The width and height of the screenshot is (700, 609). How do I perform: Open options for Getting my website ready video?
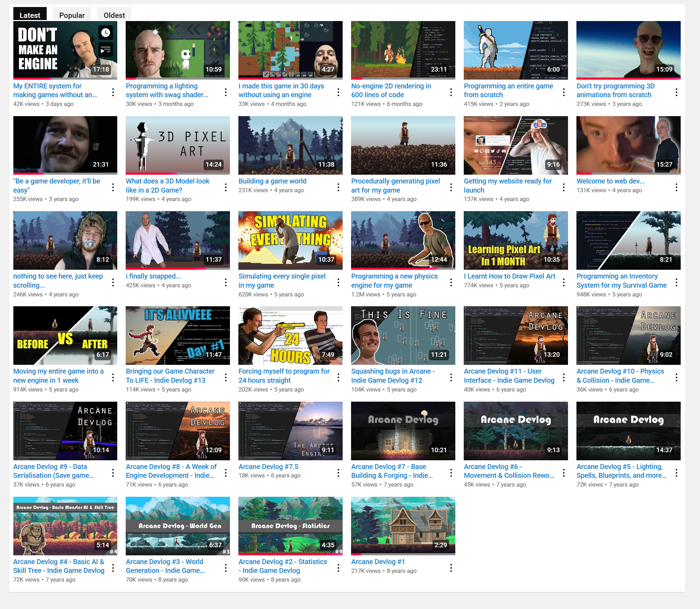(x=564, y=187)
